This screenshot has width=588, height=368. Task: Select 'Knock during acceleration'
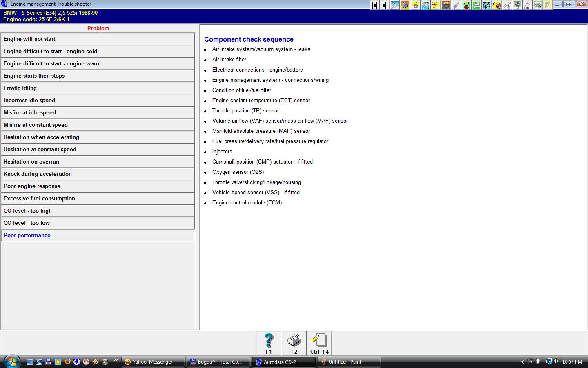(x=98, y=174)
